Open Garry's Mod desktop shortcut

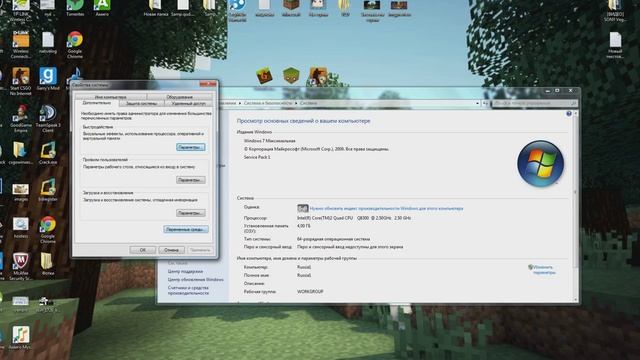tap(48, 78)
